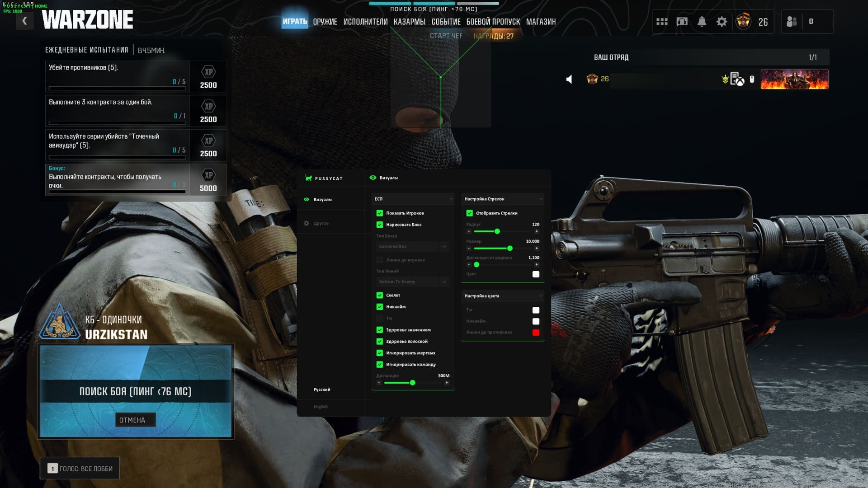Toggle the Показать Игроков checkbox

point(380,213)
